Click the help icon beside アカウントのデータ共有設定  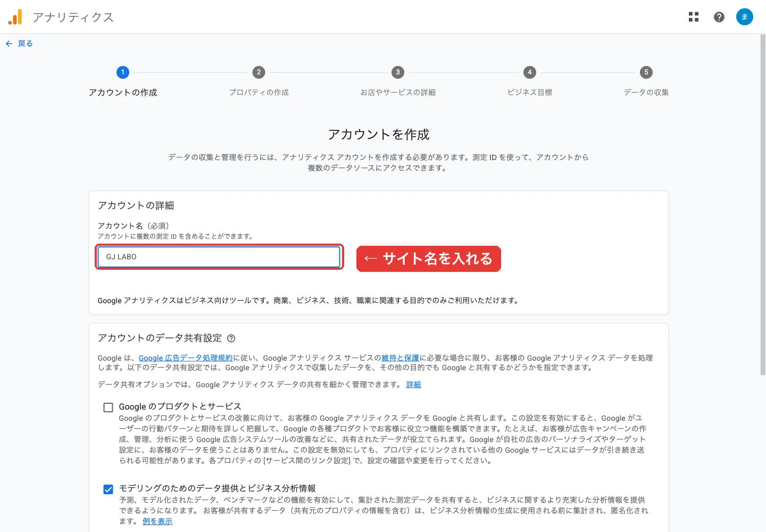tap(231, 338)
